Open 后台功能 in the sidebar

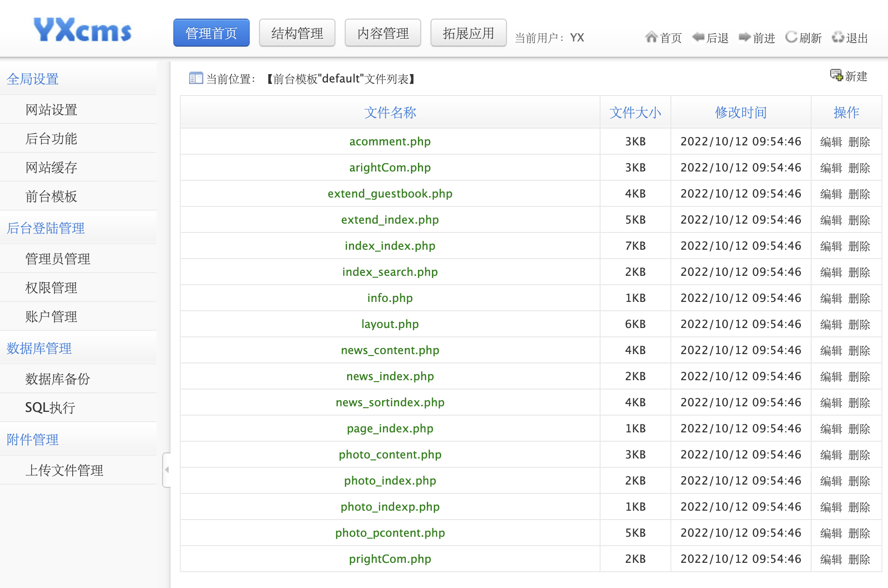pos(51,139)
